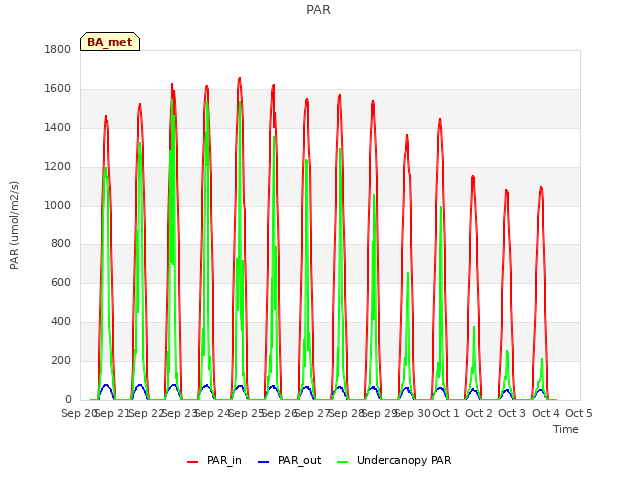Click the 1400 y-axis tick label
640x480 pixels.
coord(58,127)
